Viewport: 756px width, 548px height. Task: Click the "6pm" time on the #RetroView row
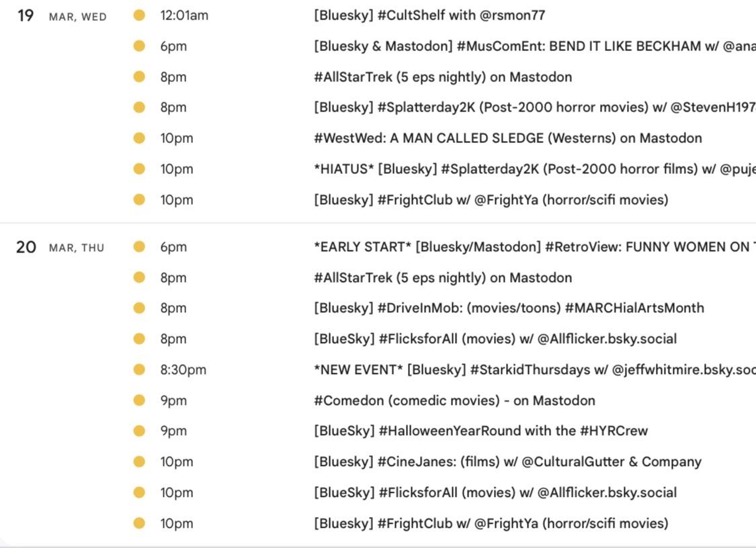pyautogui.click(x=173, y=247)
